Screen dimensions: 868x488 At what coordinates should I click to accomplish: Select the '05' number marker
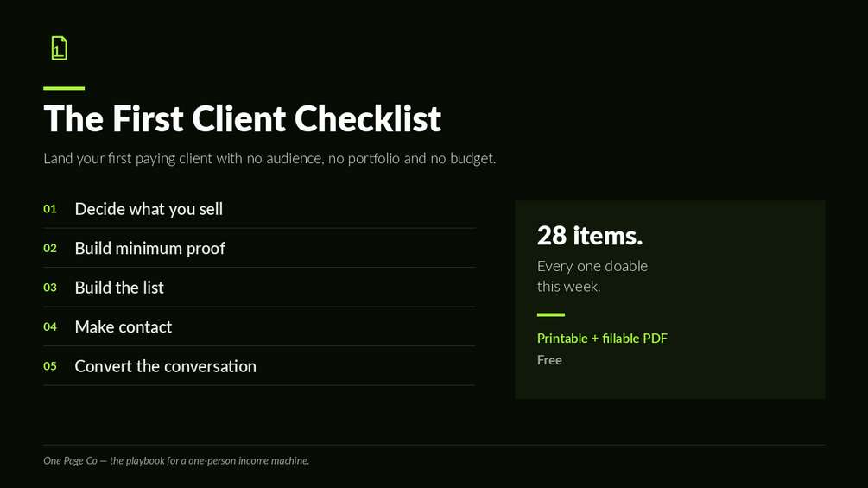point(50,366)
